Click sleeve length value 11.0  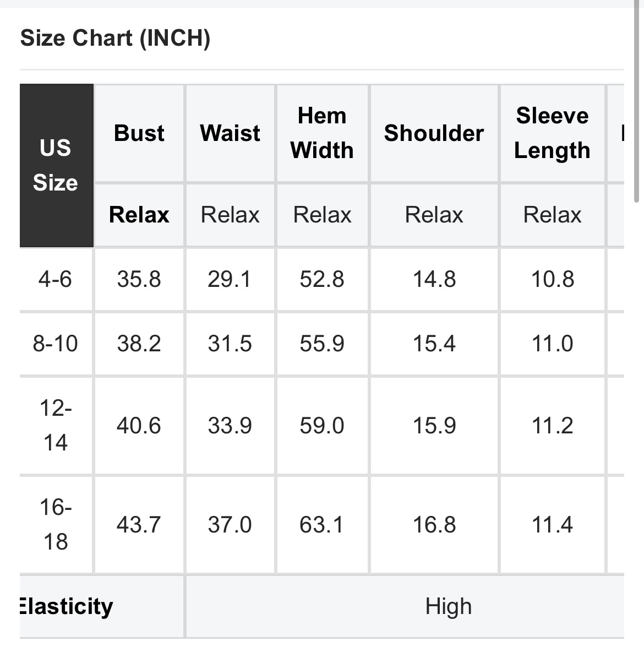click(x=552, y=344)
